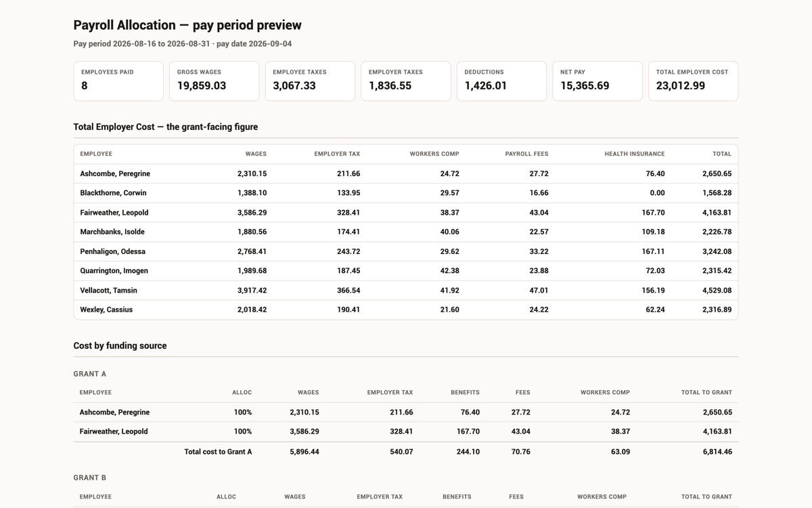Click the pay period date subtitle line
The width and height of the screenshot is (812, 508).
183,44
